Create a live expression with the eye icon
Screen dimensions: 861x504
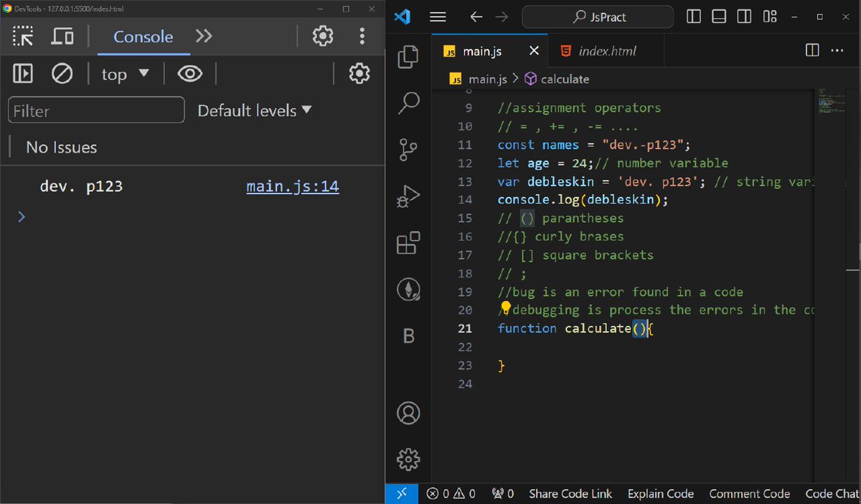[190, 73]
